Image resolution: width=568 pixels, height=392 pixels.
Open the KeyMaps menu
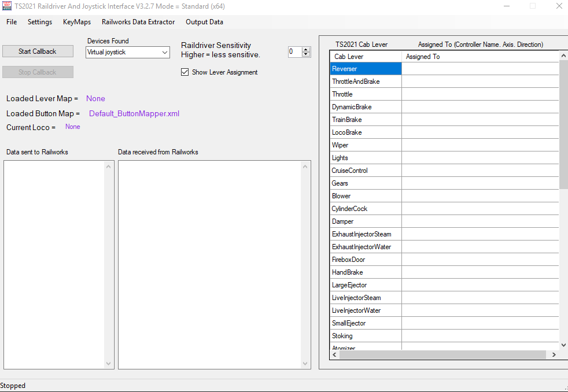(x=77, y=22)
